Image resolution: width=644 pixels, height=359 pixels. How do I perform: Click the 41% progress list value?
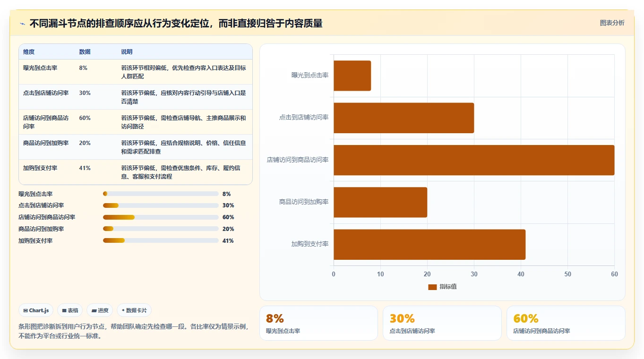pos(228,241)
